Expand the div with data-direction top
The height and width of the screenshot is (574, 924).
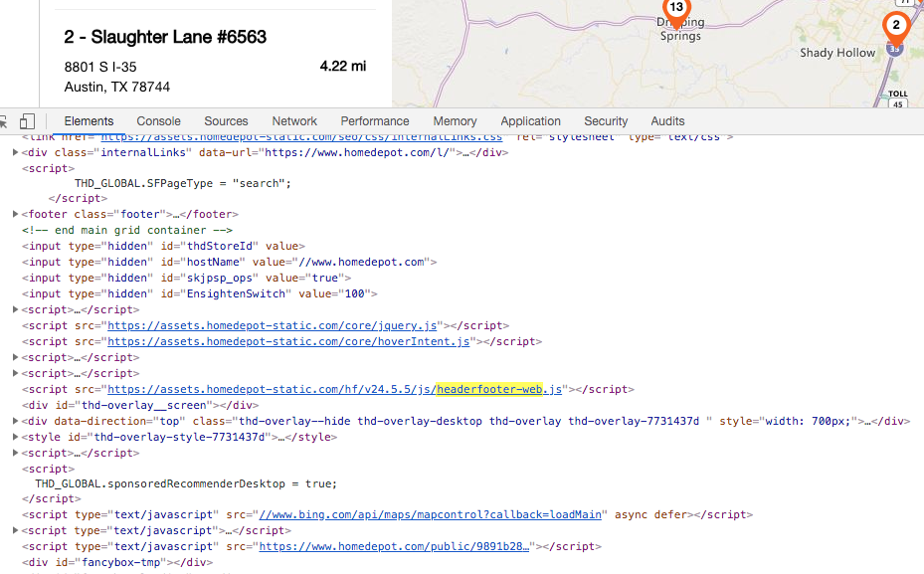[15, 422]
